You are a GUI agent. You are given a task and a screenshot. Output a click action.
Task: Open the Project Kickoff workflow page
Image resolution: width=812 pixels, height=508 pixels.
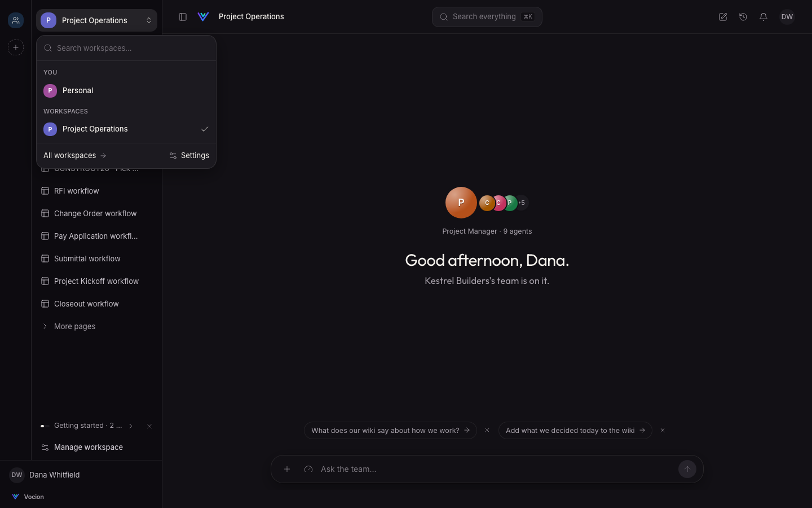pos(96,281)
